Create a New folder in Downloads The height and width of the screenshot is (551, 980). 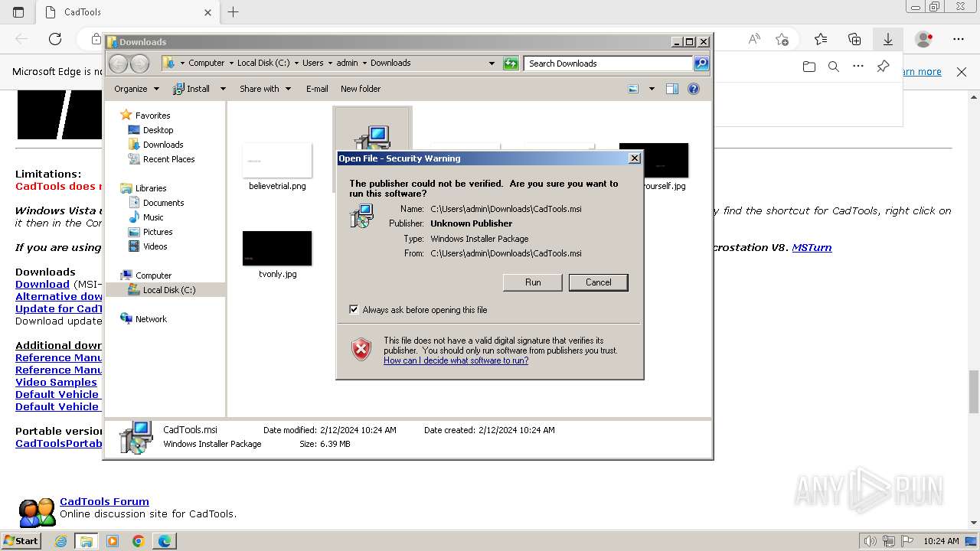(x=361, y=89)
